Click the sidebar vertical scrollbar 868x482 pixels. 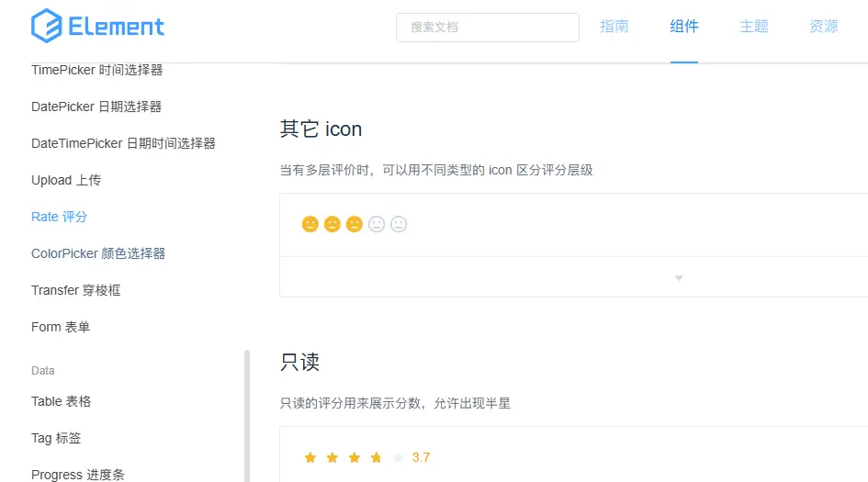246,415
